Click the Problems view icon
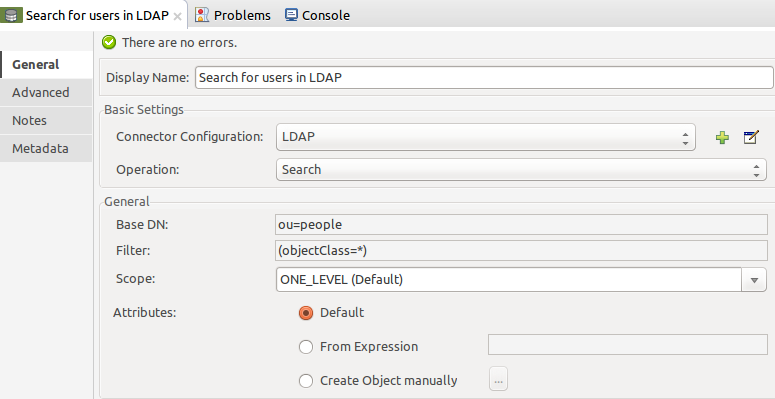775x399 pixels. tap(202, 15)
